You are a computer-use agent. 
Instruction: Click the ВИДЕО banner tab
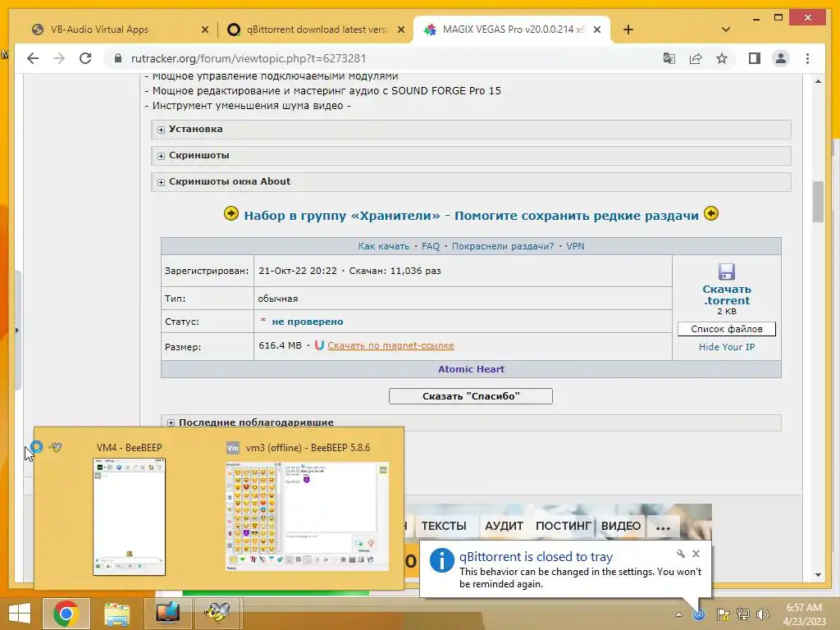(621, 526)
